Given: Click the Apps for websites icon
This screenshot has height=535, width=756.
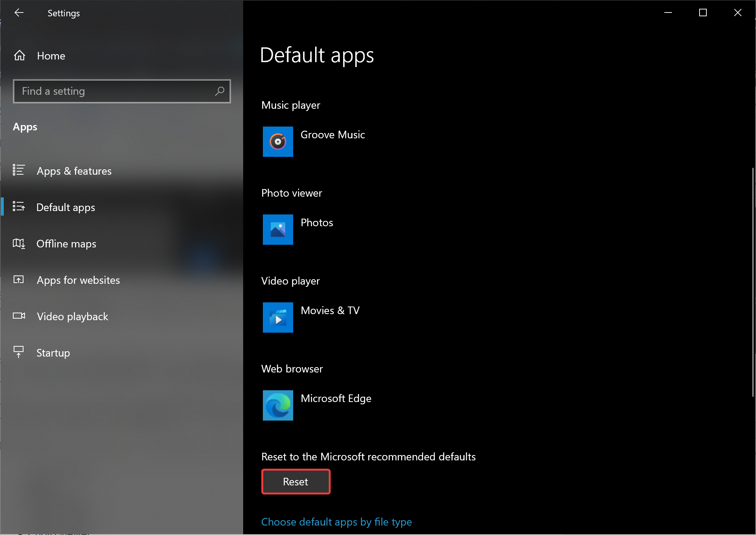Looking at the screenshot, I should pos(19,280).
